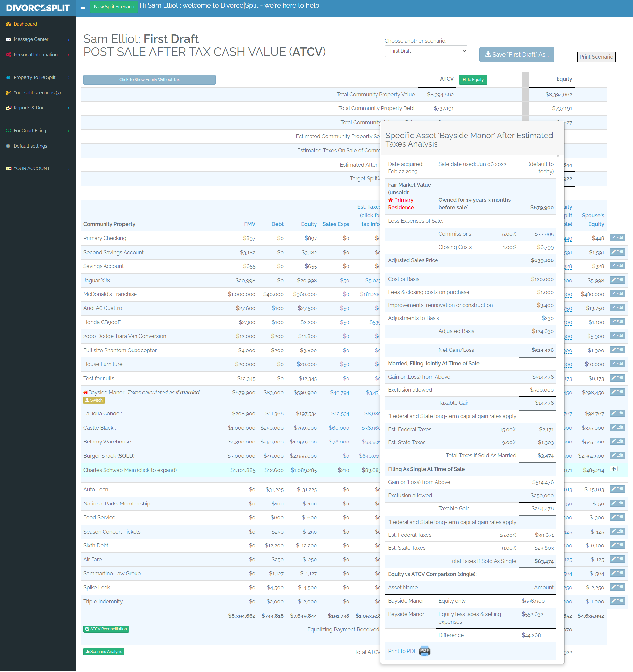
Task: Open the First Draft scenario dropdown
Action: [426, 51]
